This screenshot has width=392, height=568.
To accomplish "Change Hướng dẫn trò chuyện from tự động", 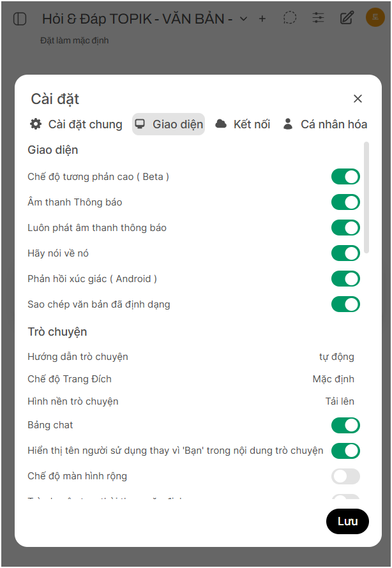I will click(336, 357).
